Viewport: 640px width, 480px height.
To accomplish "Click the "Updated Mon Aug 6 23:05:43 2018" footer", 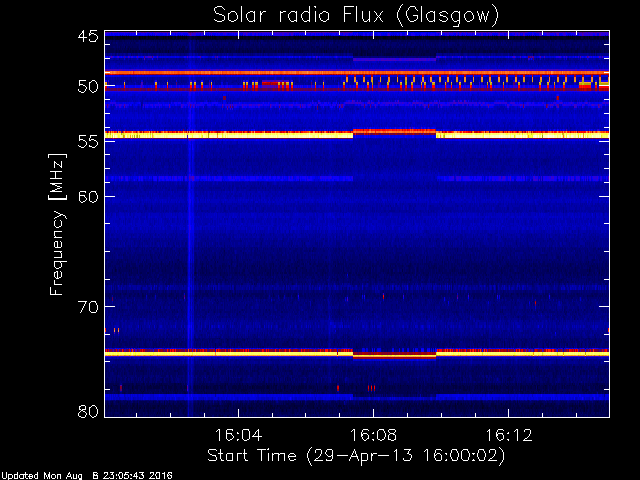I will click(87, 476).
